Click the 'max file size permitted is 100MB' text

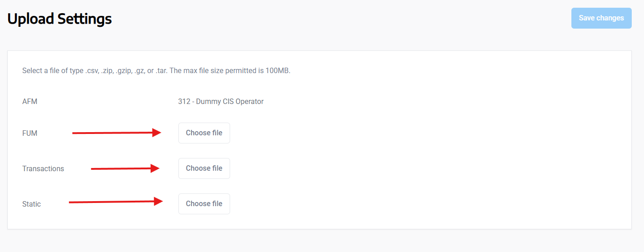coord(238,71)
